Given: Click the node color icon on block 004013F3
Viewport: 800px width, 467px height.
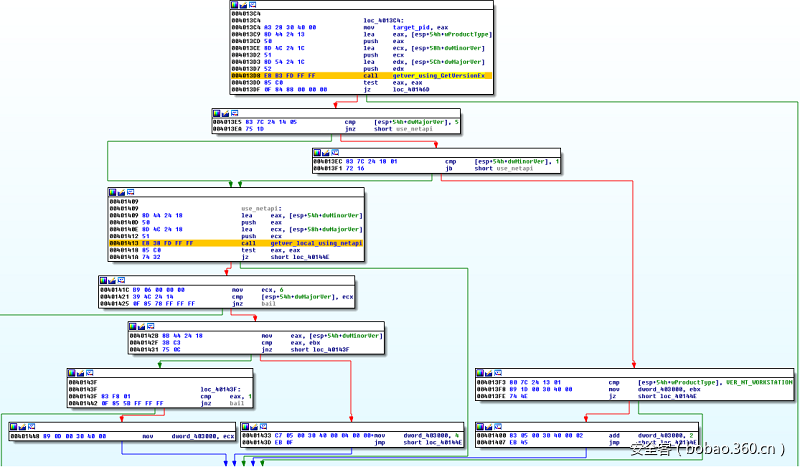Looking at the screenshot, I should click(481, 373).
